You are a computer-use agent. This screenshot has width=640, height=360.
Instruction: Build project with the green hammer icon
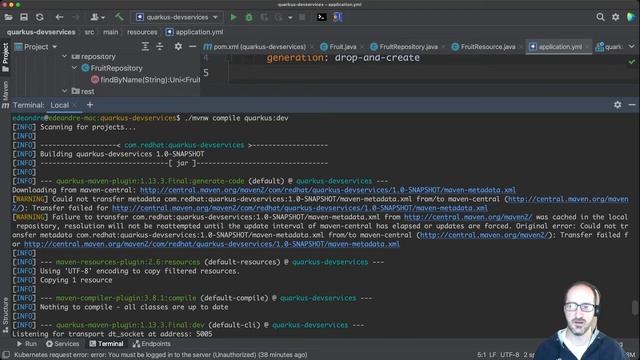click(119, 17)
